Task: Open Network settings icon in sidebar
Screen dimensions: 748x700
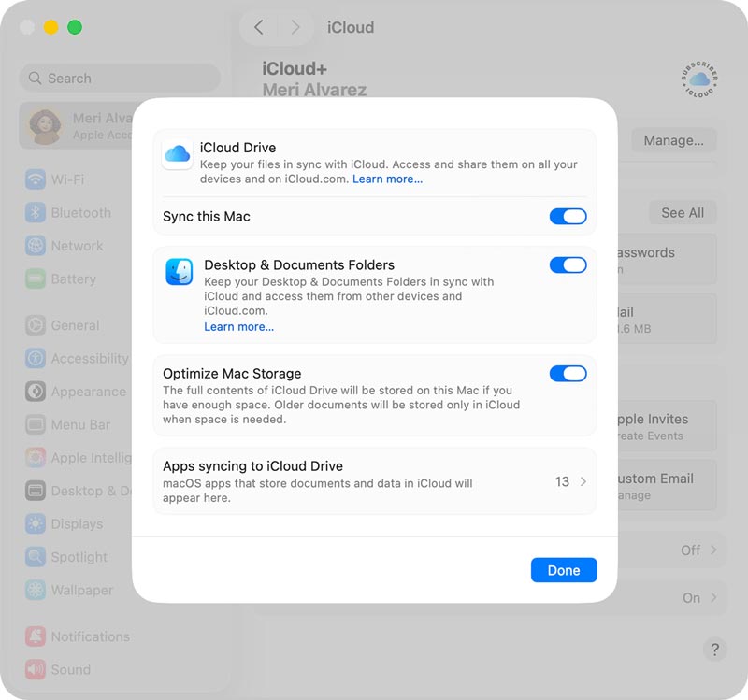Action: tap(36, 246)
